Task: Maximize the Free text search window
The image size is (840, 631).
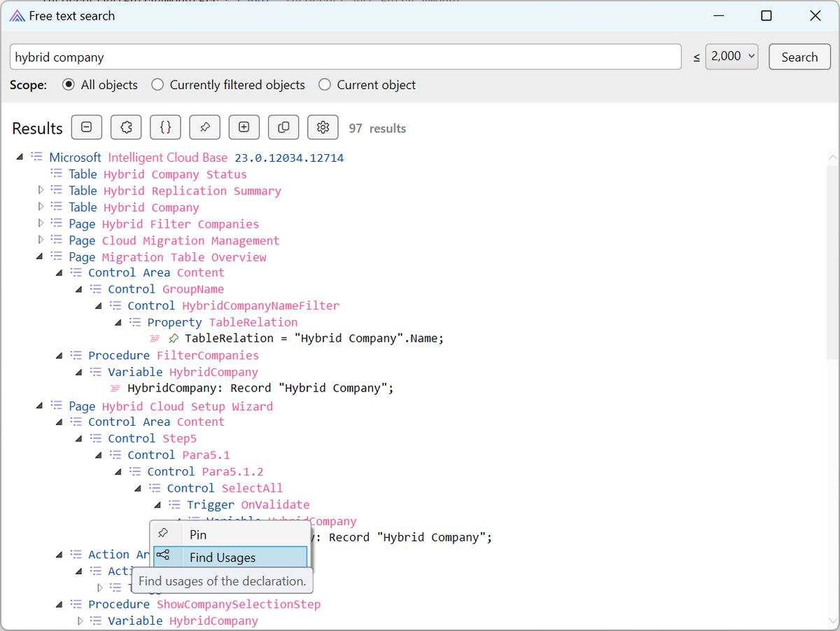Action: coord(766,15)
